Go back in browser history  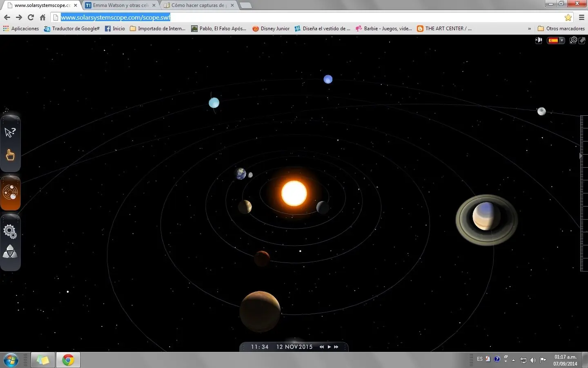coord(7,17)
